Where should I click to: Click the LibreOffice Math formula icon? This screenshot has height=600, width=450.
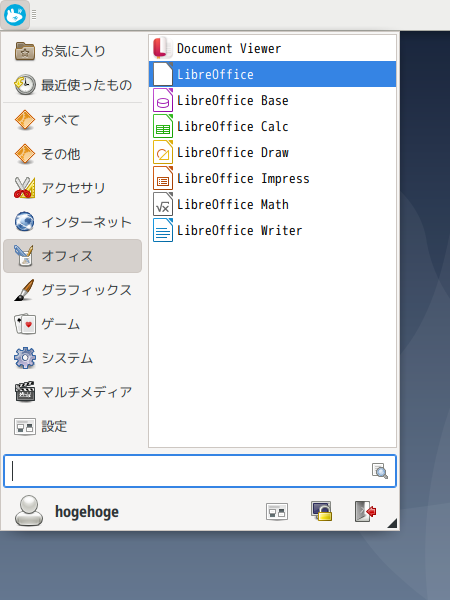163,204
